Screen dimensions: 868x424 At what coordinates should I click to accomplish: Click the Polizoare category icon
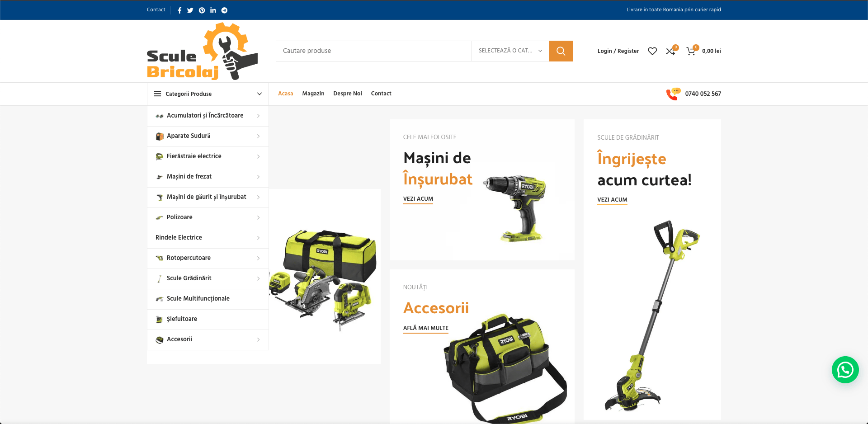point(159,218)
